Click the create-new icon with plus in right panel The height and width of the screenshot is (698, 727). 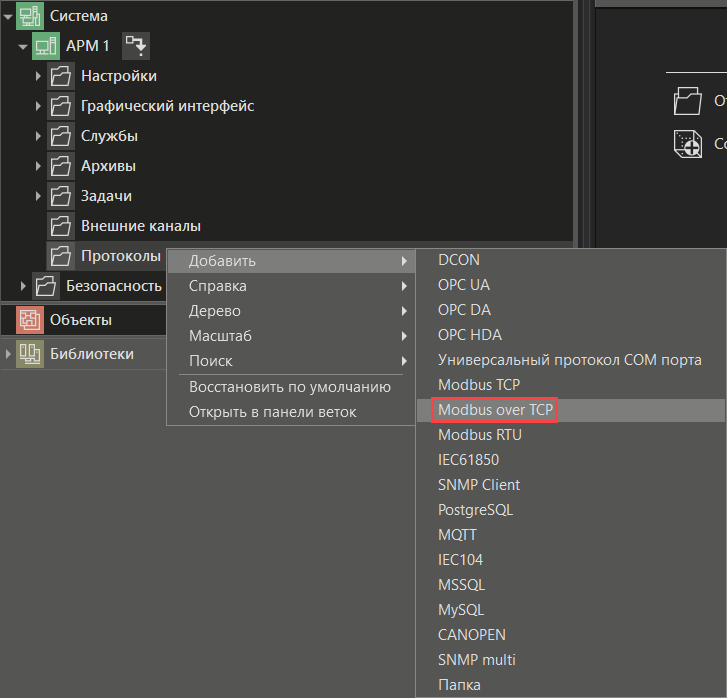(688, 144)
